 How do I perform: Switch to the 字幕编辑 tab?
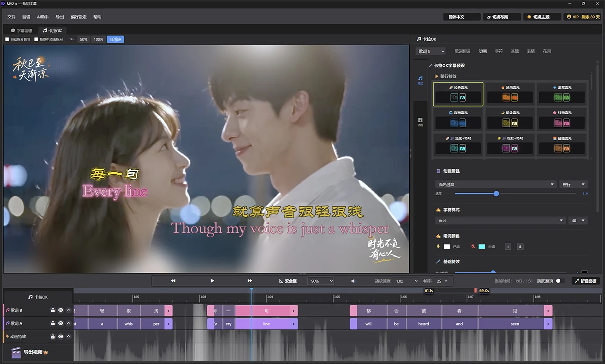click(x=21, y=31)
